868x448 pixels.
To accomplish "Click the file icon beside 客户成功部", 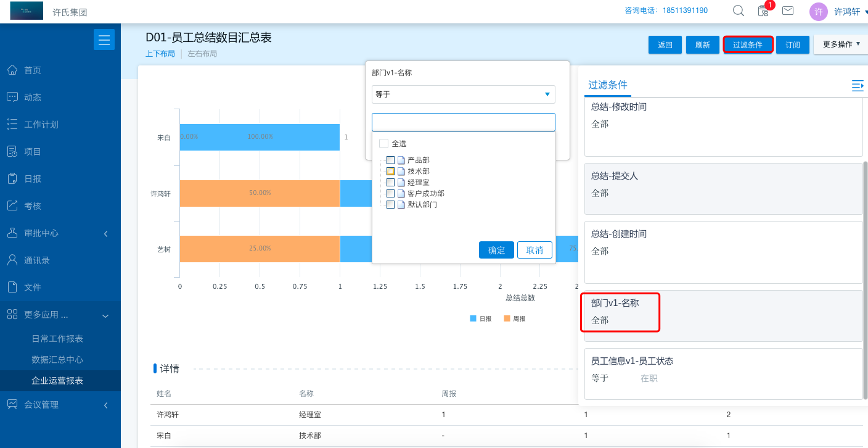I will [401, 194].
